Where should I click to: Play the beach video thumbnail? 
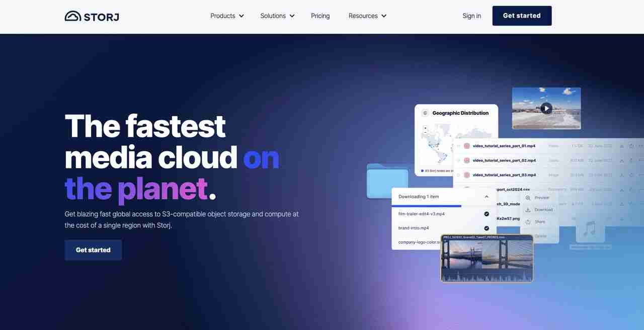pos(546,108)
